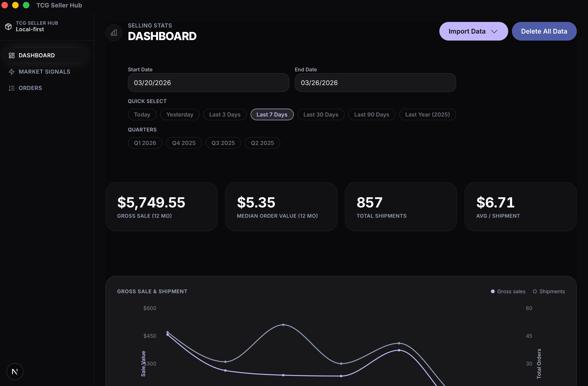Choose the Q4 2025 quarter button
This screenshot has width=588, height=386.
184,143
